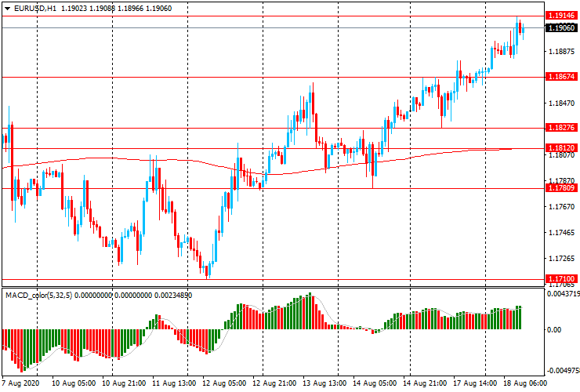Click the OHLC values 1.19023 1.19088
This screenshot has height=392, width=580.
click(x=88, y=9)
